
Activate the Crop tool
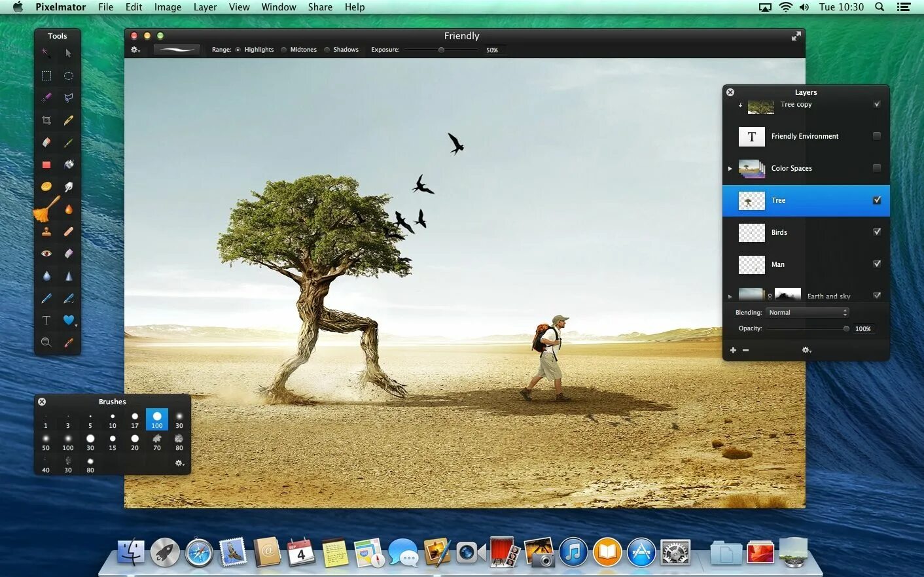[46, 120]
